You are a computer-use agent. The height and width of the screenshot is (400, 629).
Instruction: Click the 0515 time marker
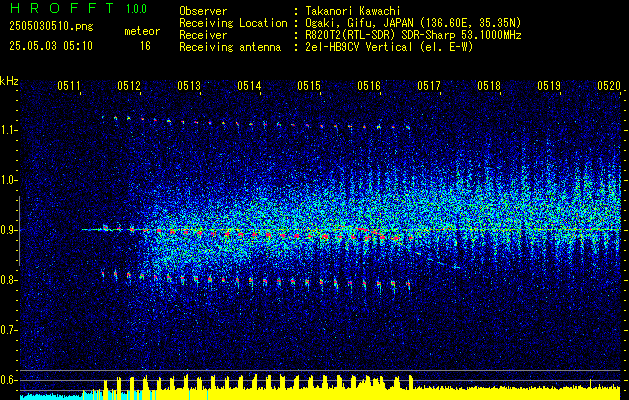(309, 85)
